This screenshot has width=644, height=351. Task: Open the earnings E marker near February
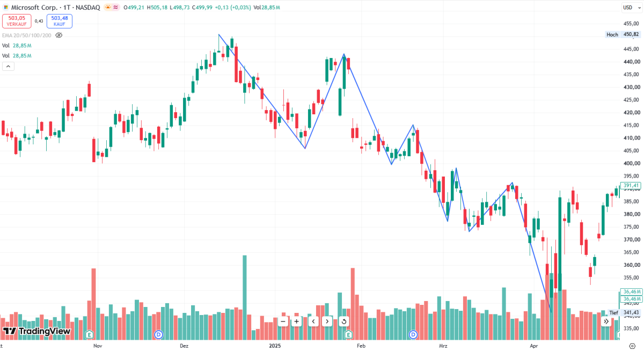(348, 334)
